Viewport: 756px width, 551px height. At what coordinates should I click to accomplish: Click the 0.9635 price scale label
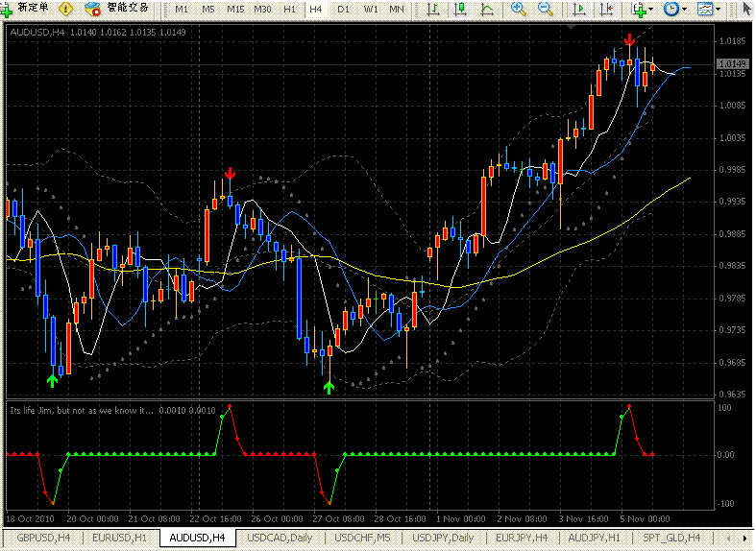click(732, 394)
